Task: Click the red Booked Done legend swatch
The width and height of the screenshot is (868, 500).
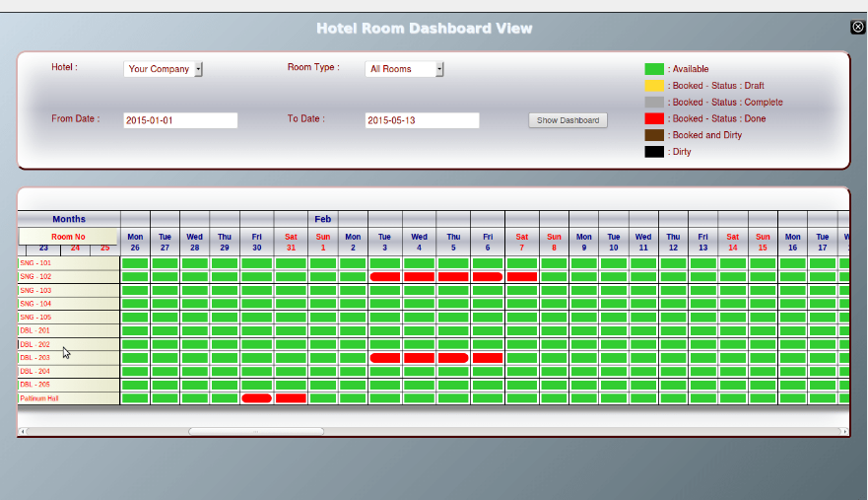Action: click(654, 118)
